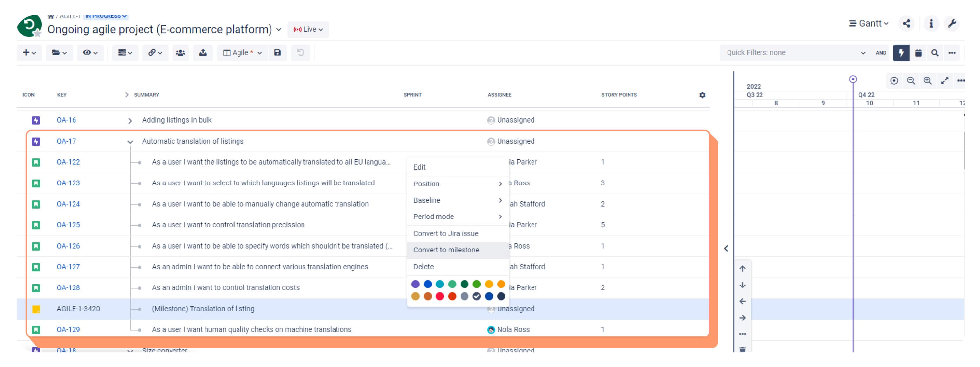The height and width of the screenshot is (367, 980).
Task: Zoom out the Gantt timeline
Action: [911, 81]
